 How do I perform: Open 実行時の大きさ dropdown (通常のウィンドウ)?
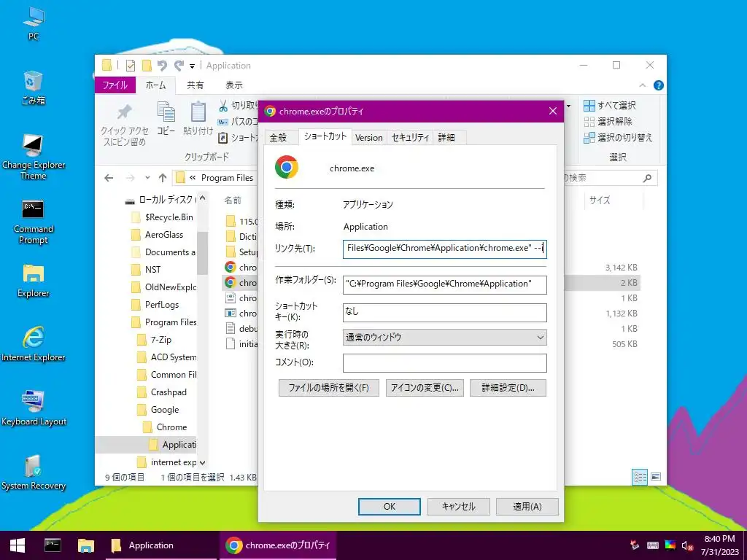coord(444,338)
